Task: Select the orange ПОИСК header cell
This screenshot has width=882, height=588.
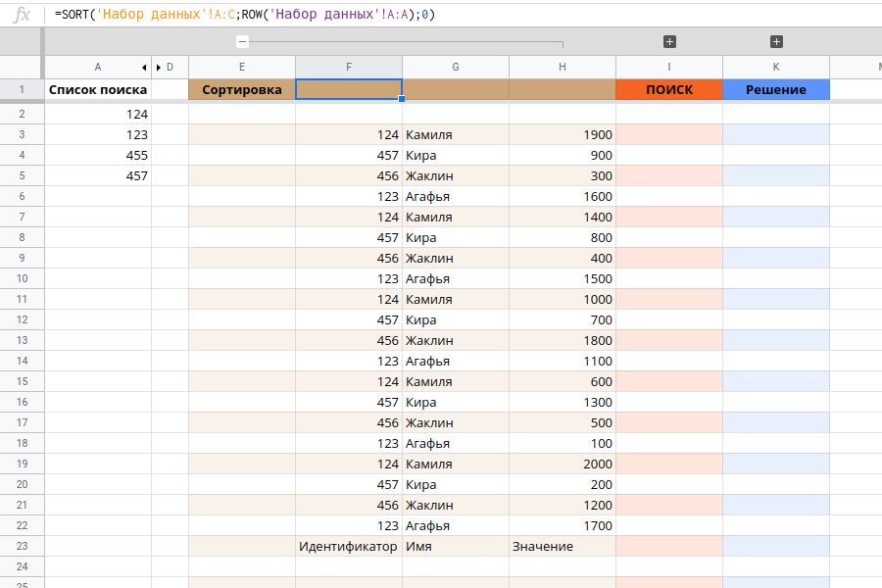Action: tap(669, 90)
